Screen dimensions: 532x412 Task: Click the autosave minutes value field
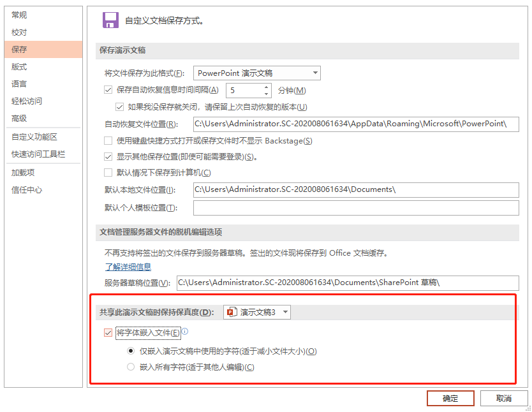coord(244,90)
